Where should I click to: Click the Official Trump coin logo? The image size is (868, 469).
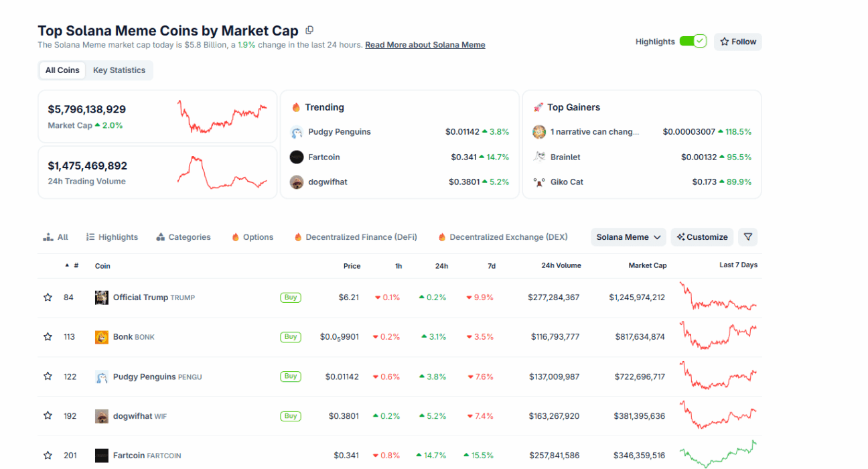102,297
